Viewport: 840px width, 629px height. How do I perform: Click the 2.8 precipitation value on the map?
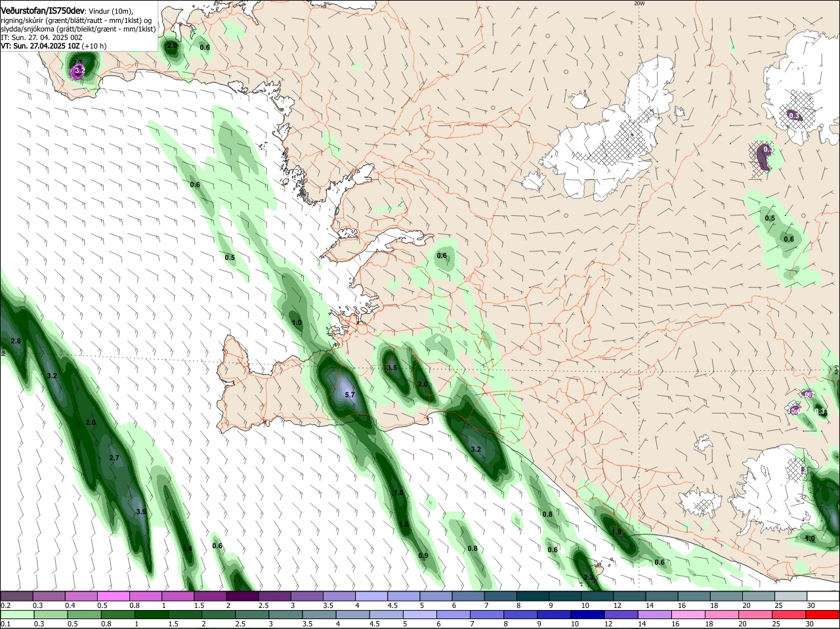tap(16, 341)
